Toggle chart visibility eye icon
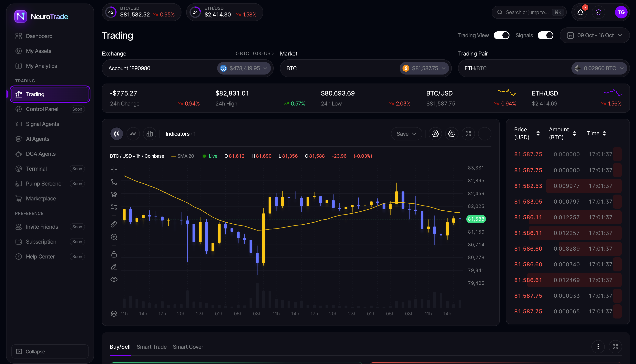Image resolution: width=636 pixels, height=364 pixels. click(114, 279)
